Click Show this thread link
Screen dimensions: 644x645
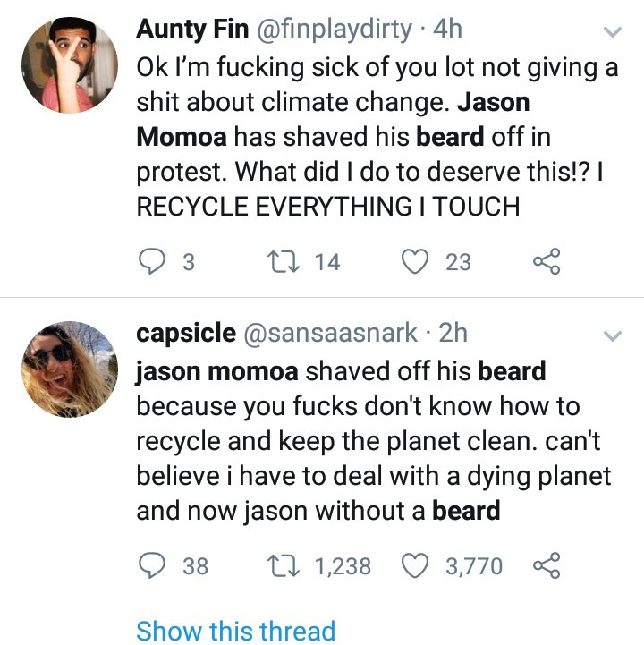coord(235,631)
